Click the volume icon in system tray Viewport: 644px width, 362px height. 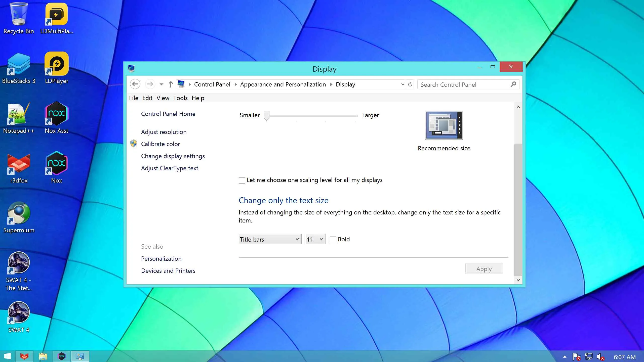[x=600, y=357]
